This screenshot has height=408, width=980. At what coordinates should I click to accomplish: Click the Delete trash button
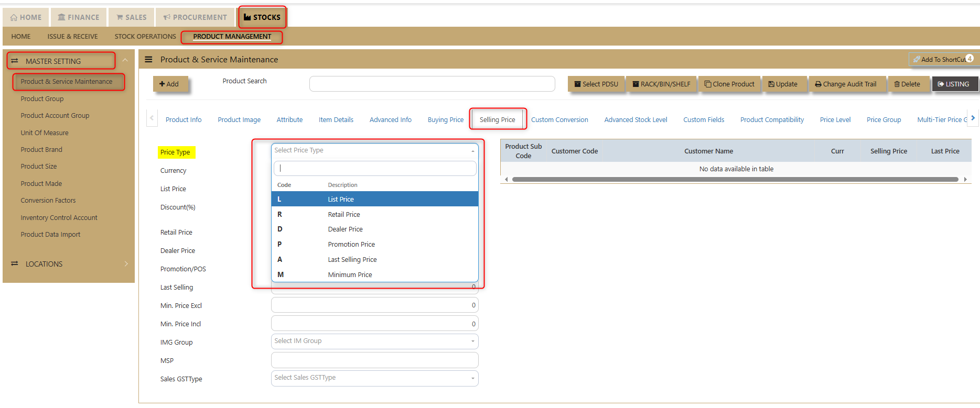pyautogui.click(x=908, y=84)
